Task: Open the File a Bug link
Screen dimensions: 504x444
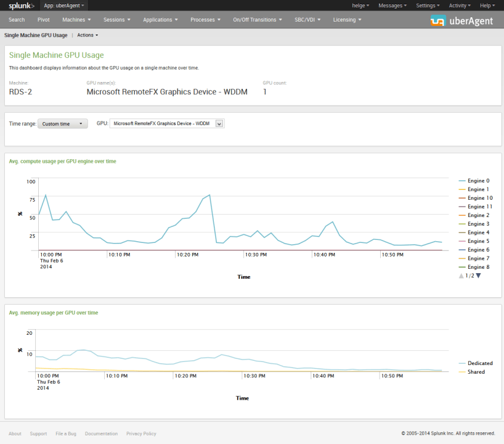Action: point(66,434)
